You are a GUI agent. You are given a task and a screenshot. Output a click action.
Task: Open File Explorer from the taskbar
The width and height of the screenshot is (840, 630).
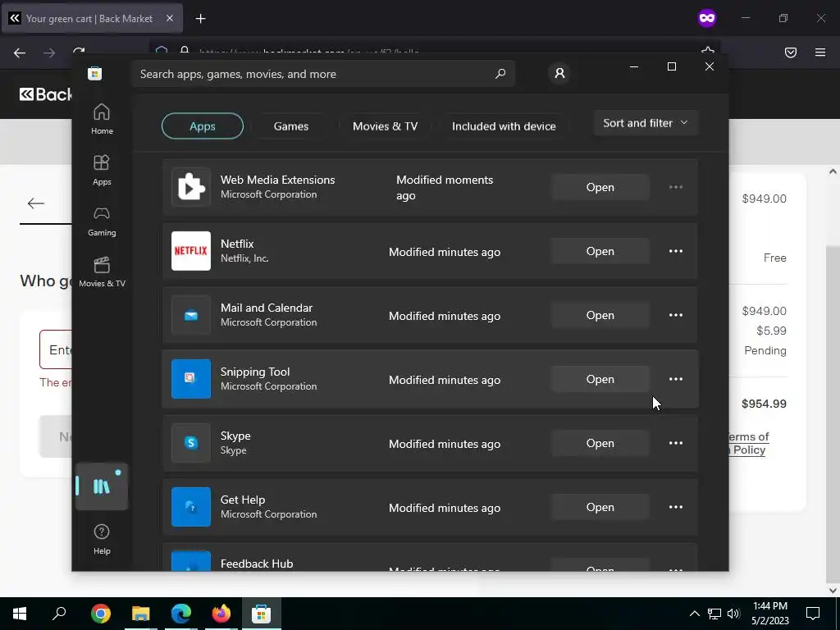[x=141, y=614]
